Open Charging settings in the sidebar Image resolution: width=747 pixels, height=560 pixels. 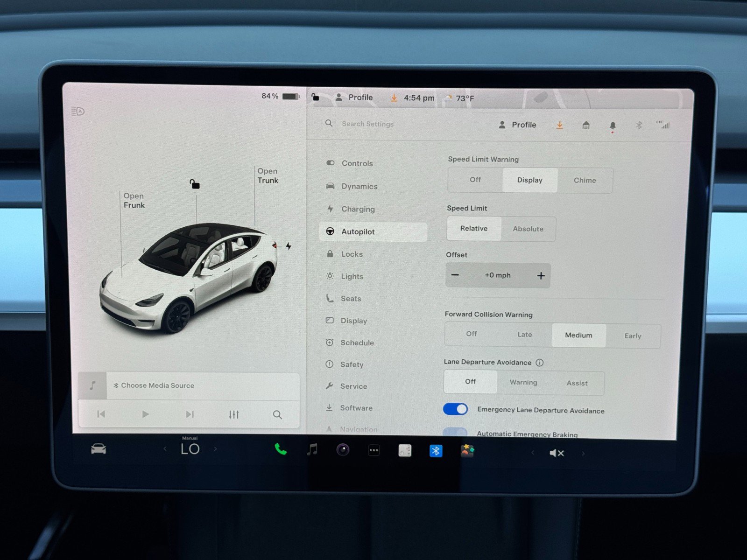(x=358, y=209)
